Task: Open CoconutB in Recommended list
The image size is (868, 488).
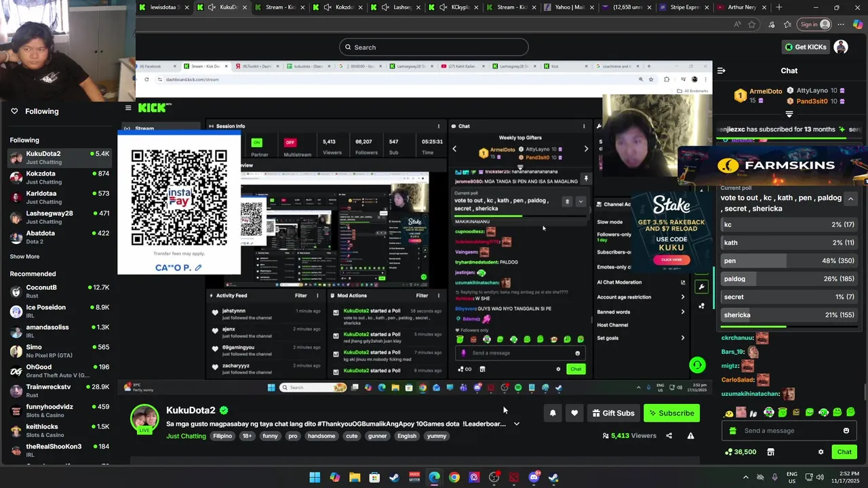Action: 60,291
